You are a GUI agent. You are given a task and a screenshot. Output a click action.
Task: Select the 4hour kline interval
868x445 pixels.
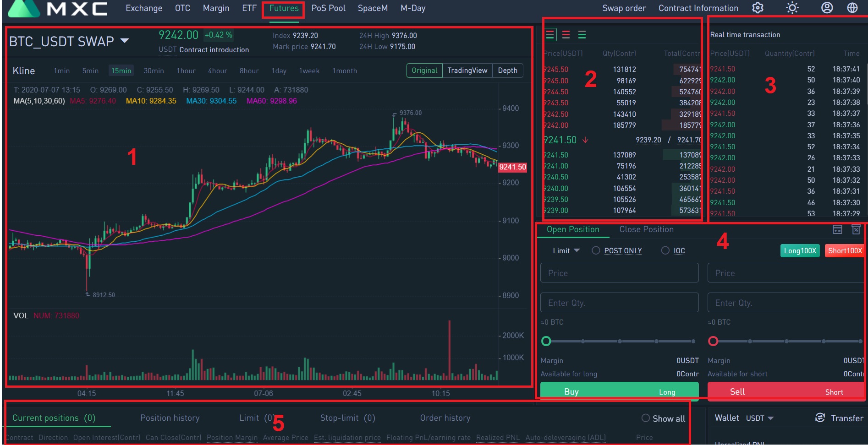pyautogui.click(x=217, y=71)
